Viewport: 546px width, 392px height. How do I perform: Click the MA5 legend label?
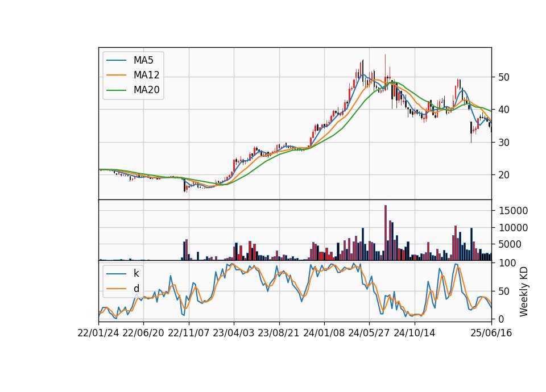click(x=143, y=60)
